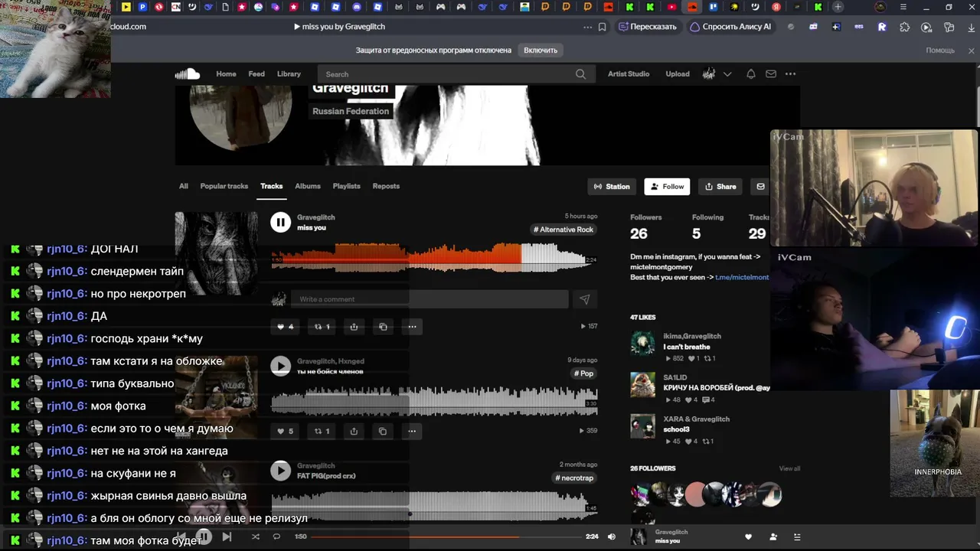Click the Upload link
This screenshot has width=980, height=551.
(678, 74)
